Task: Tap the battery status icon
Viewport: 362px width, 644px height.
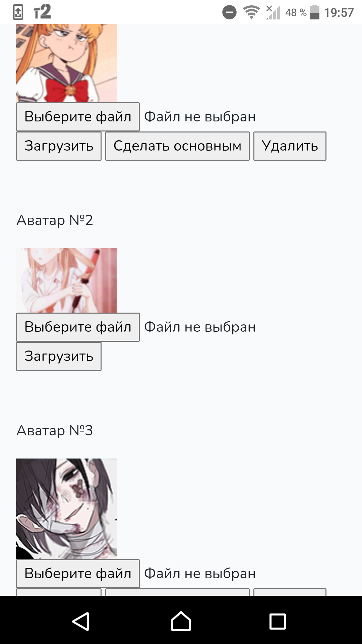Action: pyautogui.click(x=314, y=12)
